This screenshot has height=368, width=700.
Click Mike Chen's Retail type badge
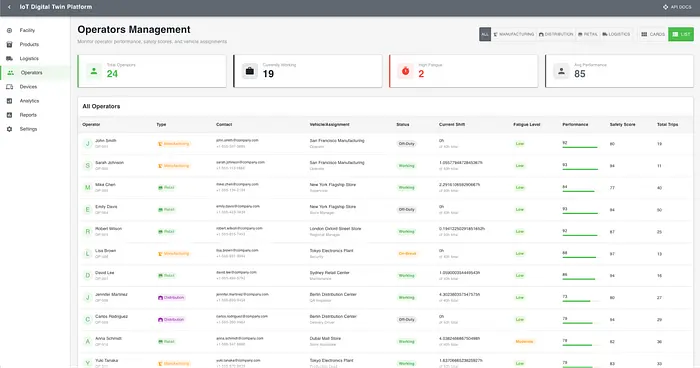click(x=166, y=188)
